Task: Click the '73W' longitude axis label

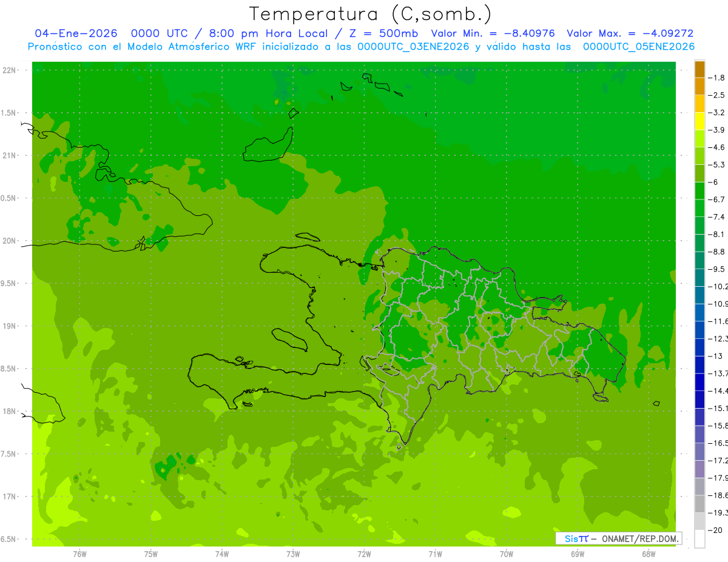Action: click(x=293, y=554)
